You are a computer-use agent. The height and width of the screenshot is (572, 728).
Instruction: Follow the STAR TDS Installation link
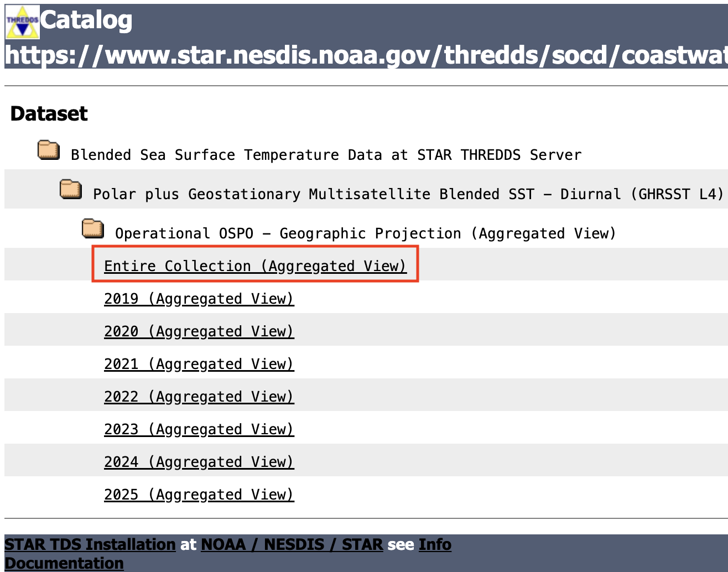pos(90,544)
